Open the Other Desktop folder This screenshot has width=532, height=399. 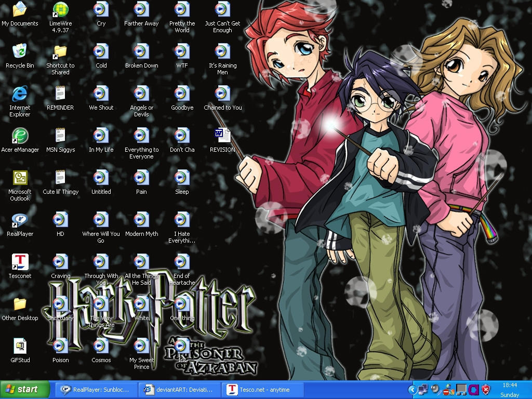coord(20,304)
